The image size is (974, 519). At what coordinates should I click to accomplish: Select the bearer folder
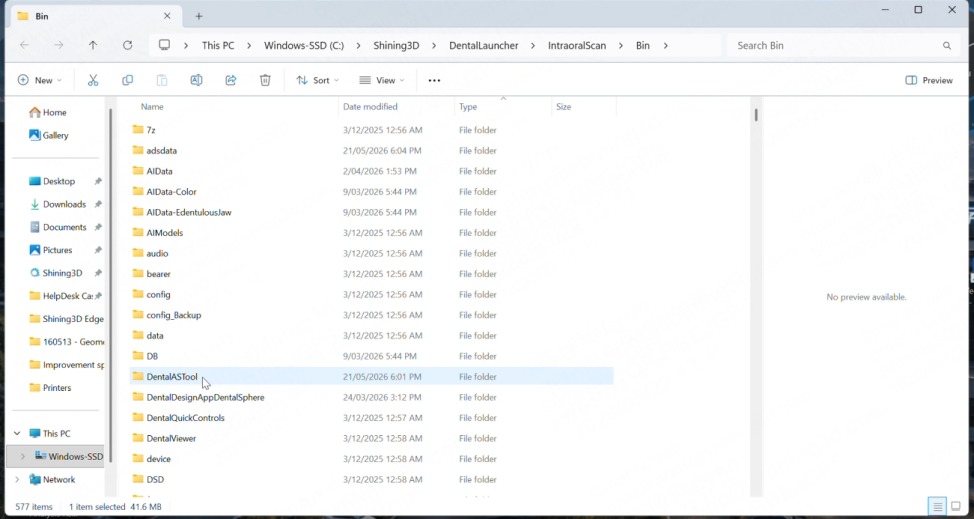click(158, 273)
